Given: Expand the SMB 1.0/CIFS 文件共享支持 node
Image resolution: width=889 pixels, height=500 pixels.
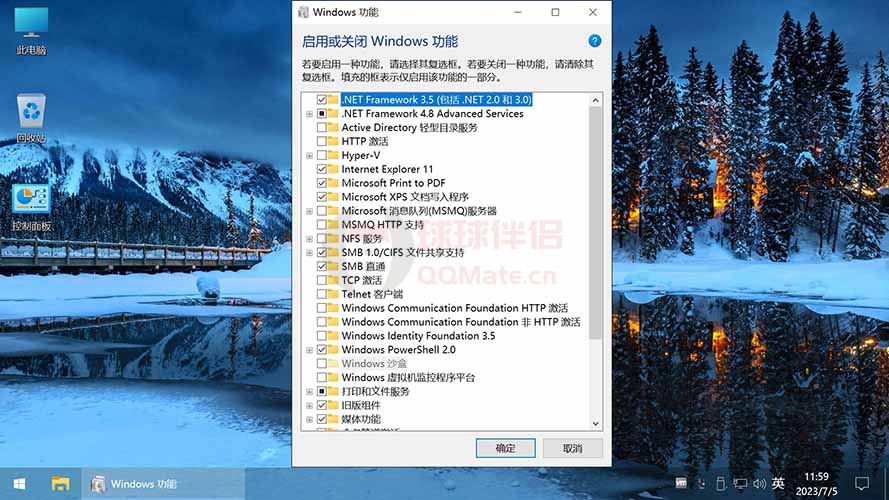Looking at the screenshot, I should [309, 253].
